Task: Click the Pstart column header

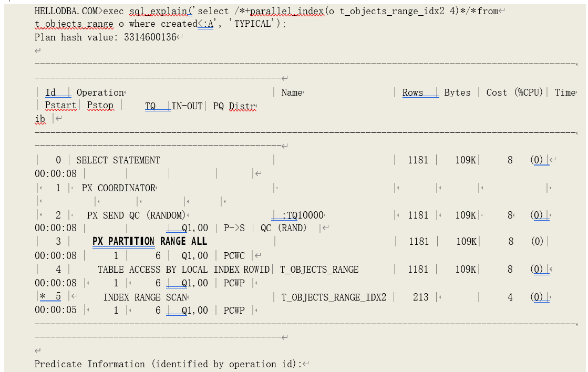Action: pyautogui.click(x=60, y=106)
